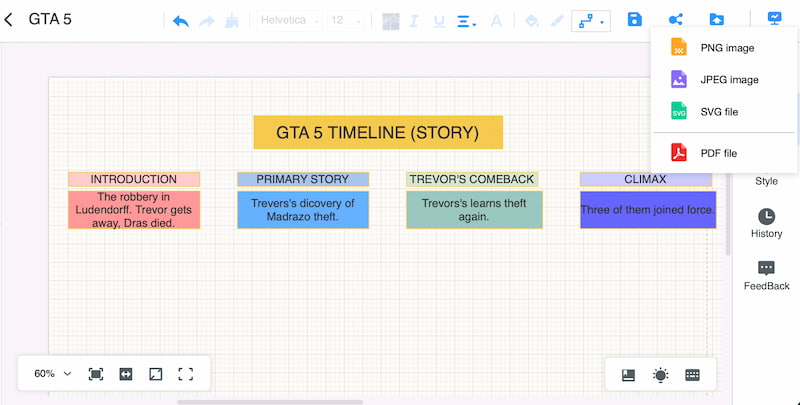Click the fill color bucket icon
The image size is (800, 405).
coord(532,21)
